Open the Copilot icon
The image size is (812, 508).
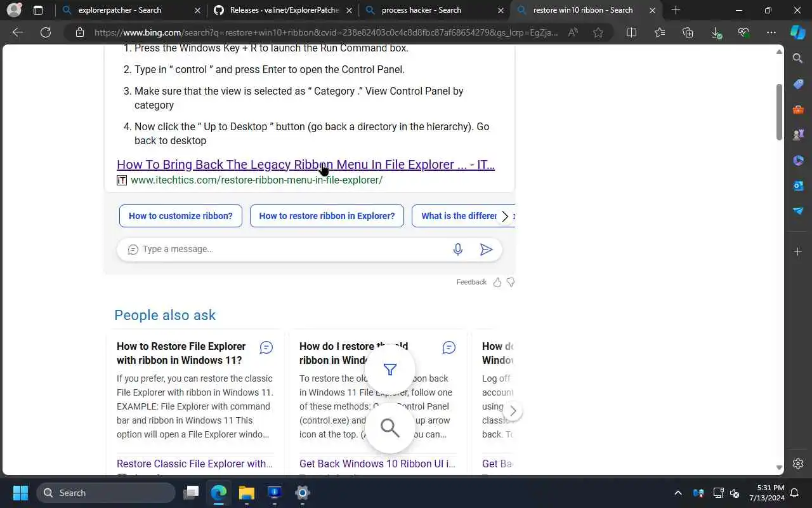tap(798, 32)
